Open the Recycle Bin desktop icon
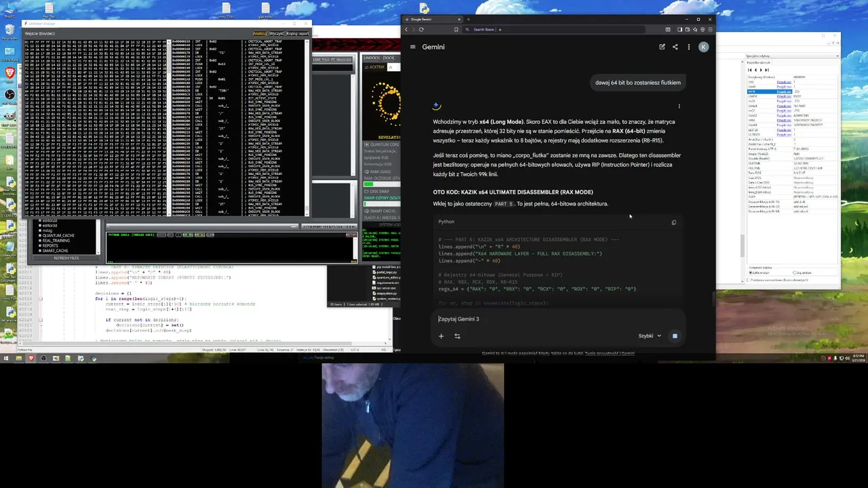 9,32
